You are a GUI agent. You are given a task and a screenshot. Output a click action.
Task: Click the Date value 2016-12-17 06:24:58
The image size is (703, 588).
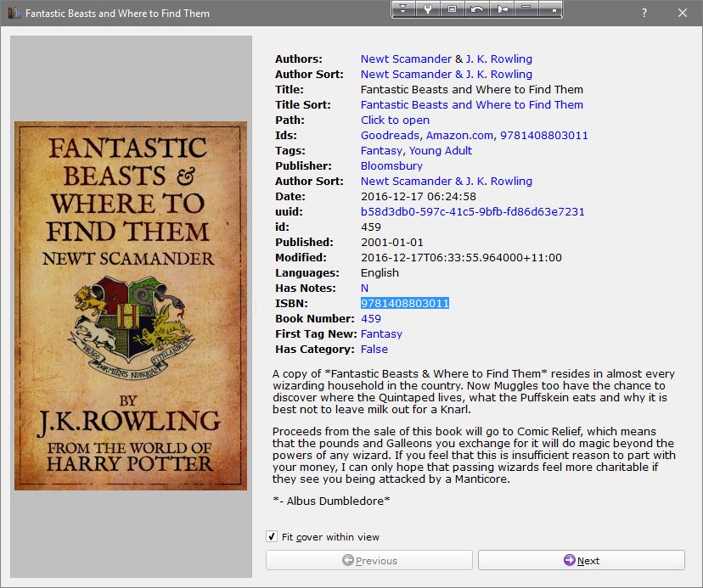[x=419, y=196]
